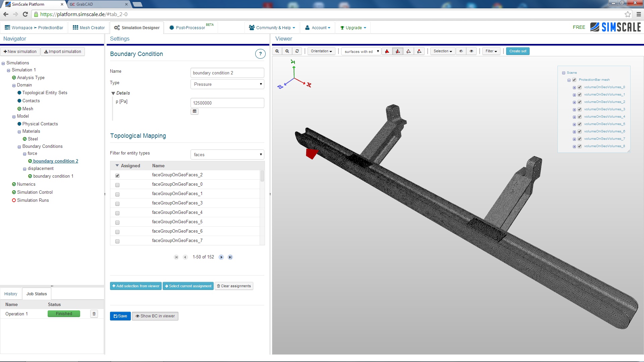
Task: Open the Community & Help menu
Action: 272,28
